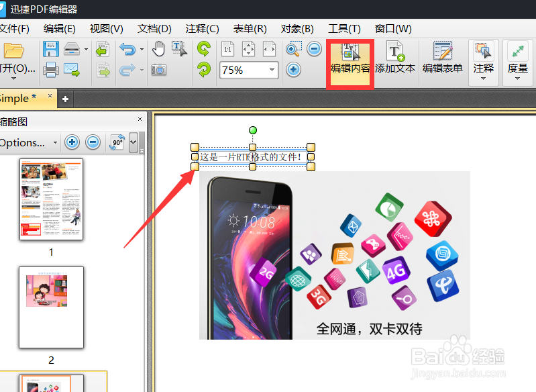Click the 编辑内容 edit content tool
Viewport: 536px width, 392px height.
click(350, 64)
